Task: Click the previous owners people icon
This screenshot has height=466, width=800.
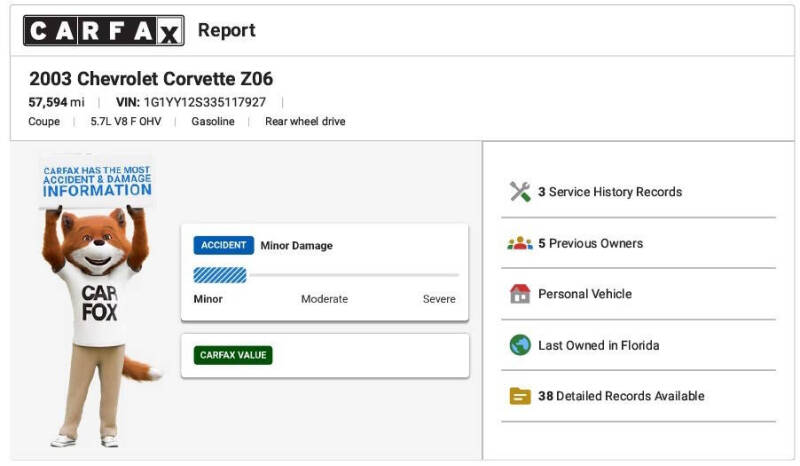Action: [x=520, y=243]
